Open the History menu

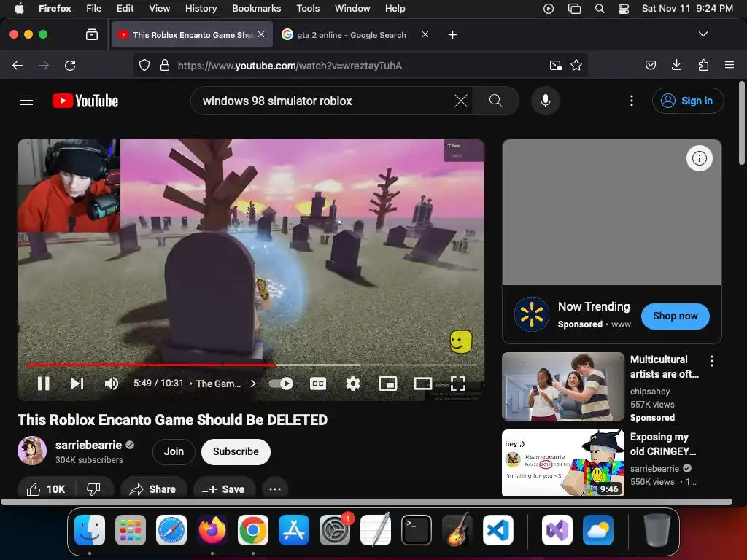[201, 9]
